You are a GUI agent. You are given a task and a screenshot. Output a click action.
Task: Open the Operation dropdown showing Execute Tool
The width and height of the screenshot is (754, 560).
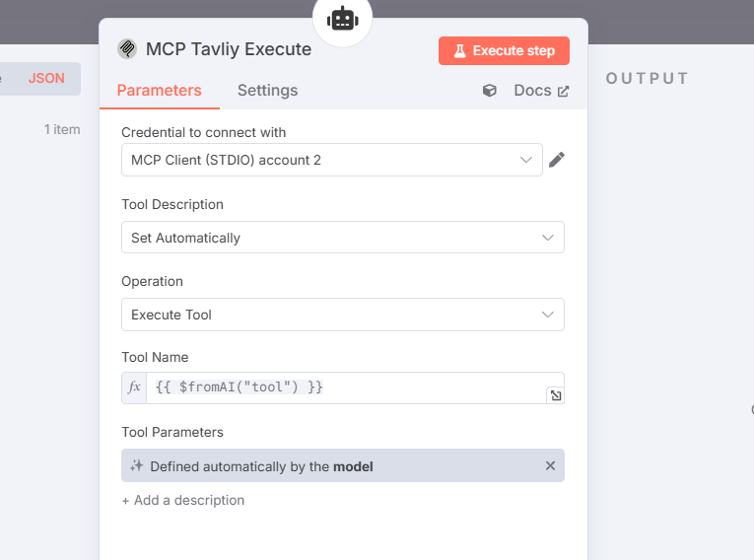pyautogui.click(x=343, y=315)
